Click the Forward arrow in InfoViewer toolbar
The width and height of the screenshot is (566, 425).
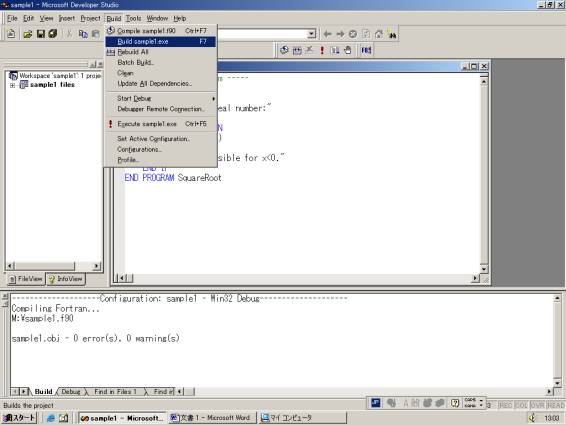click(340, 34)
